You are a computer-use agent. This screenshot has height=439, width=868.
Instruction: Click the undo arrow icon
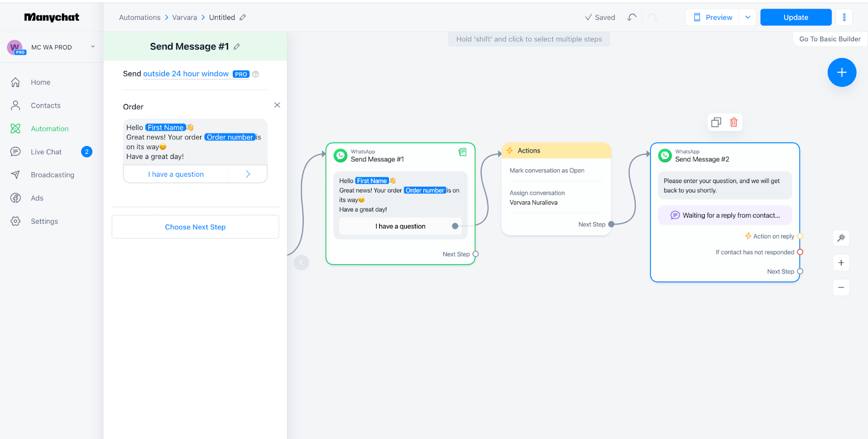(631, 17)
